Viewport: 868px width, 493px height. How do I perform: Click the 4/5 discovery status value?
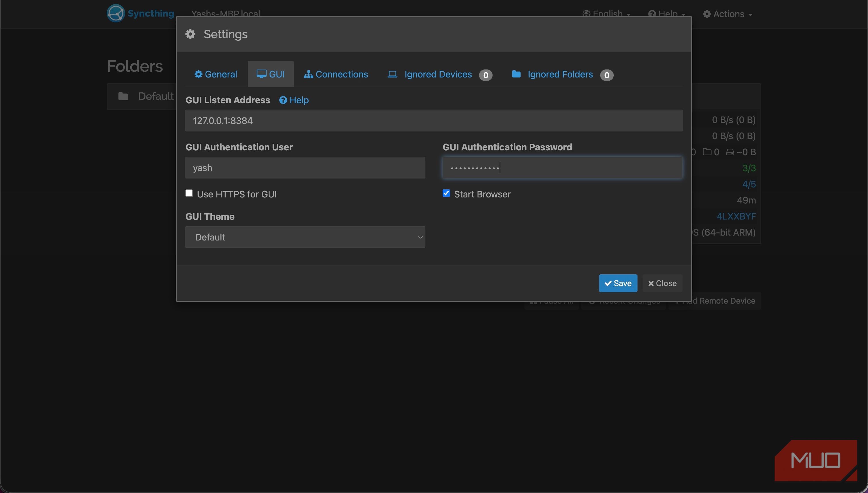pyautogui.click(x=749, y=184)
